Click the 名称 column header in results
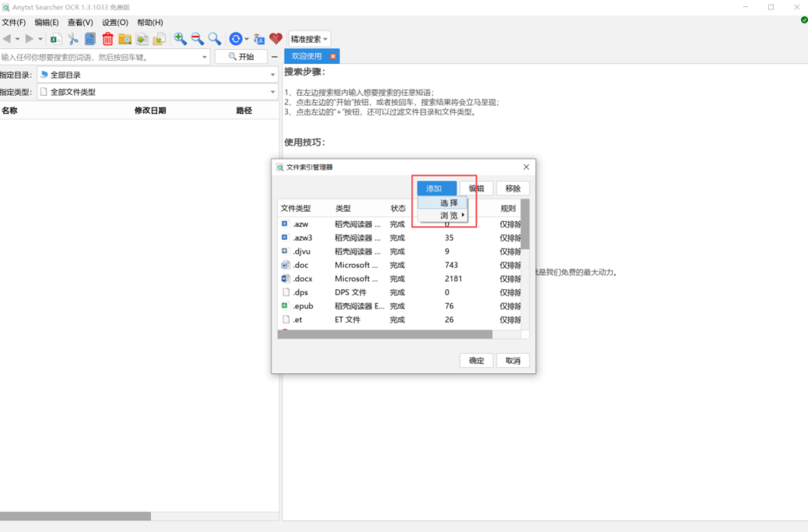 10,110
